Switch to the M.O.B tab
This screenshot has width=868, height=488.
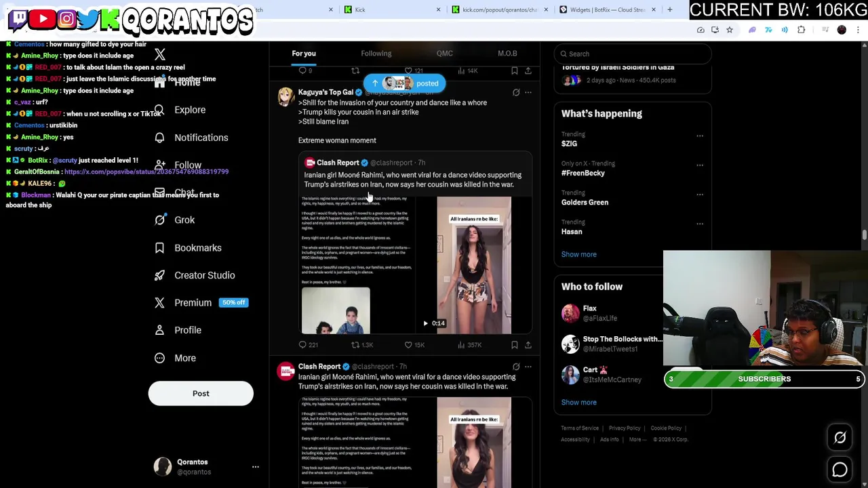pyautogui.click(x=507, y=54)
